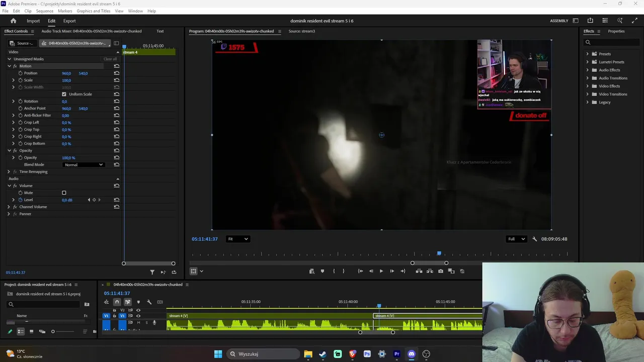644x362 pixels.
Task: Export frame with the camera icon
Action: tap(441, 271)
